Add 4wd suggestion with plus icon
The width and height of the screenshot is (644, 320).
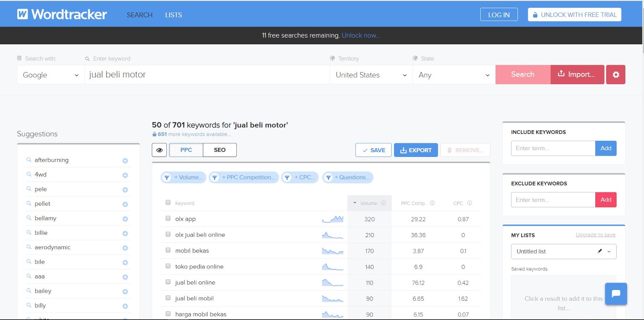pyautogui.click(x=125, y=175)
